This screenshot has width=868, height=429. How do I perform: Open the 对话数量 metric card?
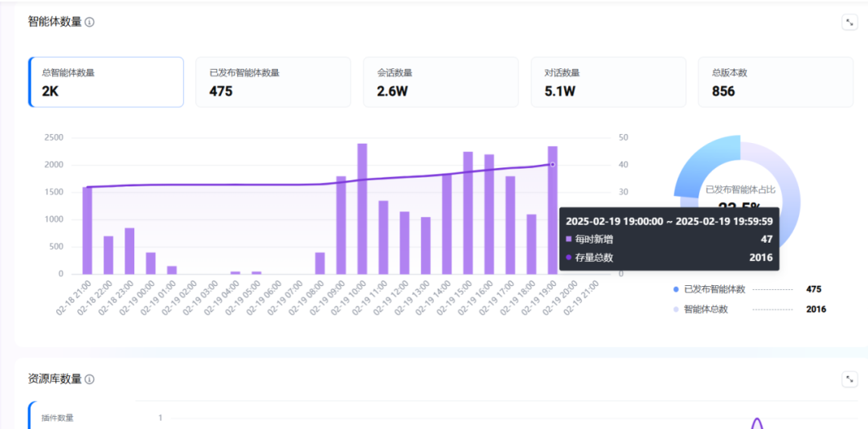point(608,82)
